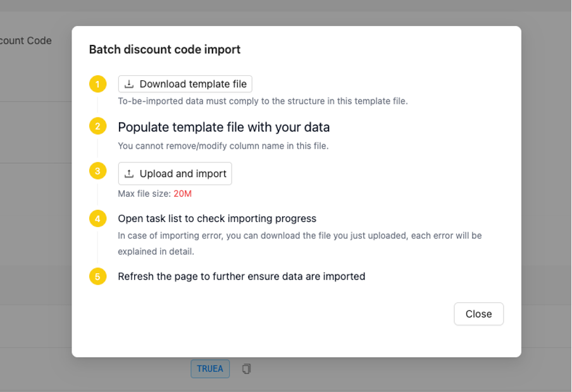Click the download icon inside Download template file
The height and width of the screenshot is (392, 572).
click(x=130, y=83)
